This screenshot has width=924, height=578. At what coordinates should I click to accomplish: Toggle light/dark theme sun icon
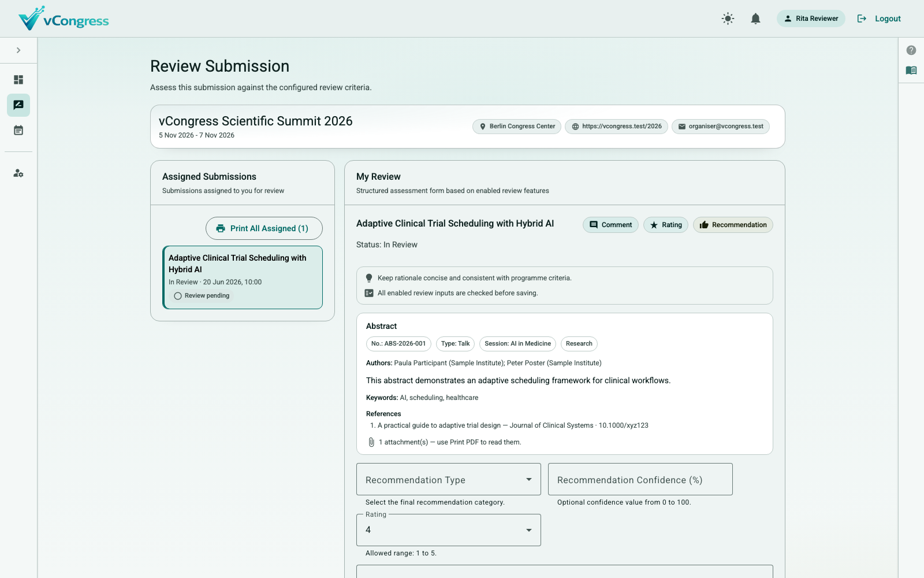[728, 18]
